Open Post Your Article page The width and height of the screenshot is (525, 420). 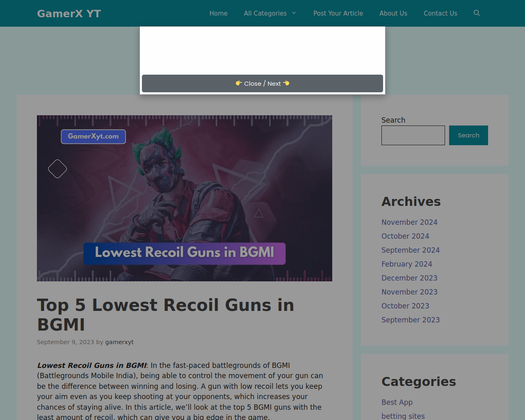(x=338, y=13)
